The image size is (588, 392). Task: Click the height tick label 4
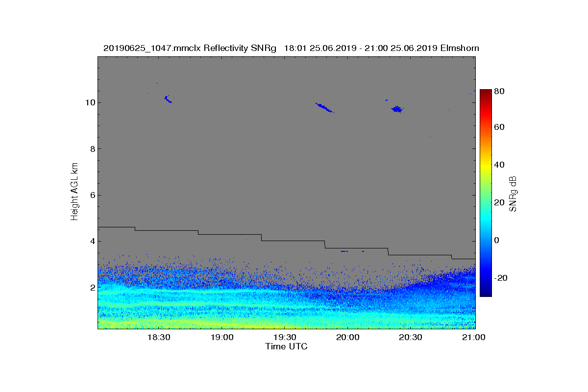coord(92,241)
